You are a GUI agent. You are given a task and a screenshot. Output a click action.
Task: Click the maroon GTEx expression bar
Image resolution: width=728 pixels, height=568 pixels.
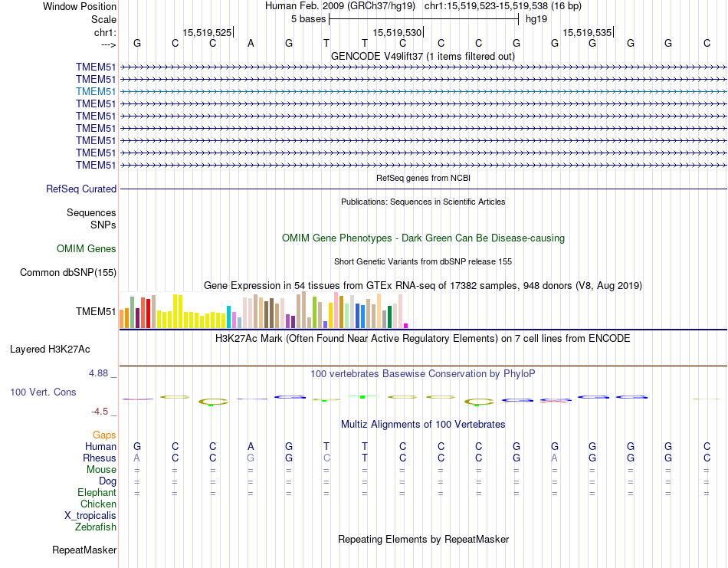click(x=137, y=318)
